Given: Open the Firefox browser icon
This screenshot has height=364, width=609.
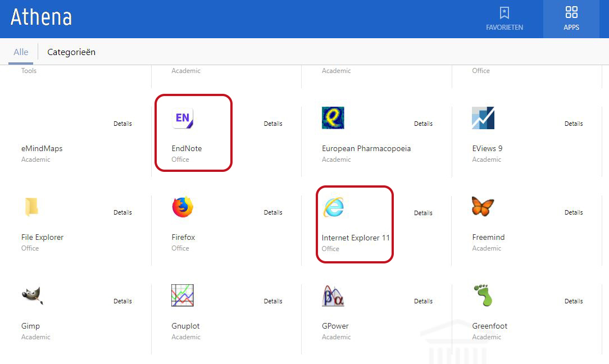Looking at the screenshot, I should [x=183, y=207].
